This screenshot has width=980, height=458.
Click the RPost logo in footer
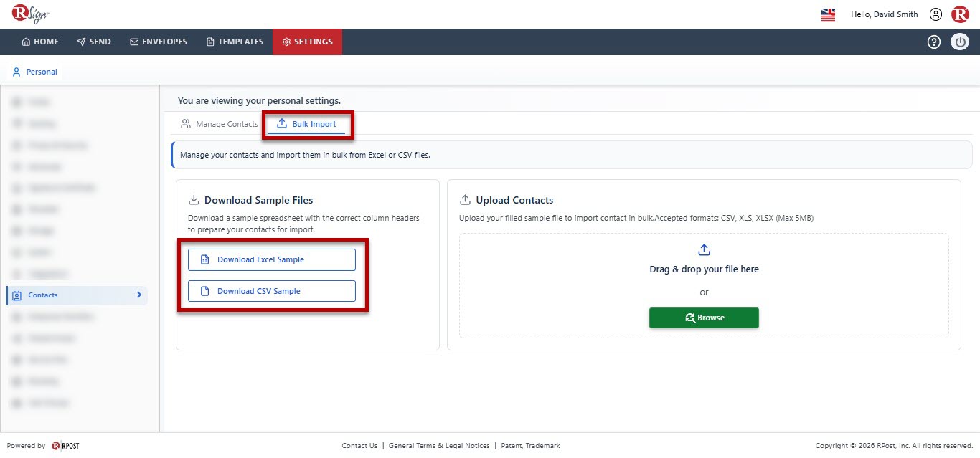tap(65, 446)
